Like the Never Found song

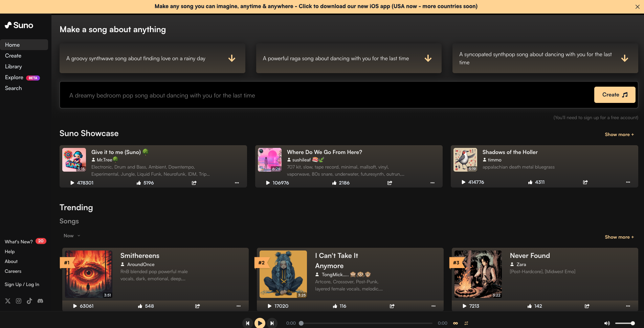click(530, 306)
